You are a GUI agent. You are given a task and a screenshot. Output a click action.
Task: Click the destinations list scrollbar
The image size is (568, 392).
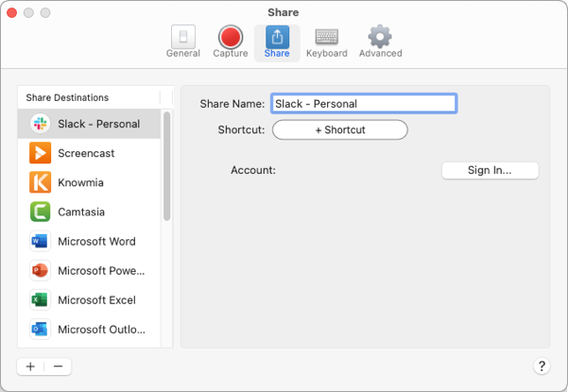(166, 166)
